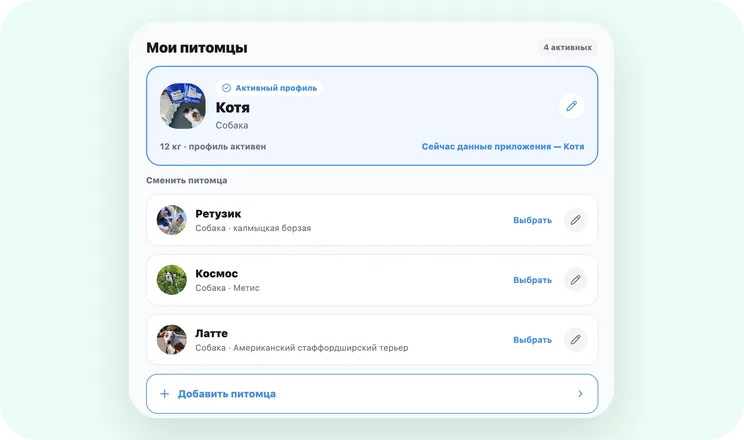
Task: Click the pet name Космос
Action: [216, 274]
